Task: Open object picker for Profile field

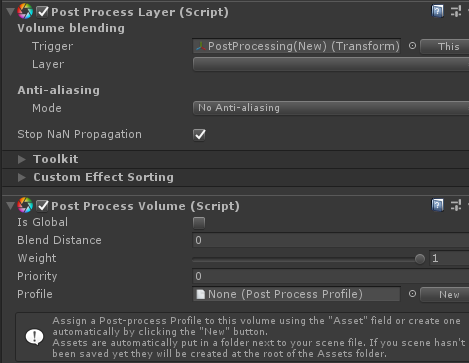Action: pos(412,294)
